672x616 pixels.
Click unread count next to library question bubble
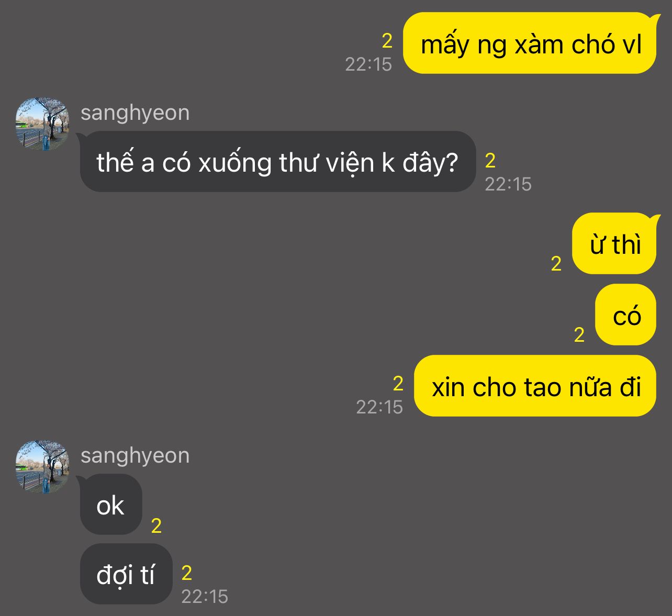coord(490,161)
